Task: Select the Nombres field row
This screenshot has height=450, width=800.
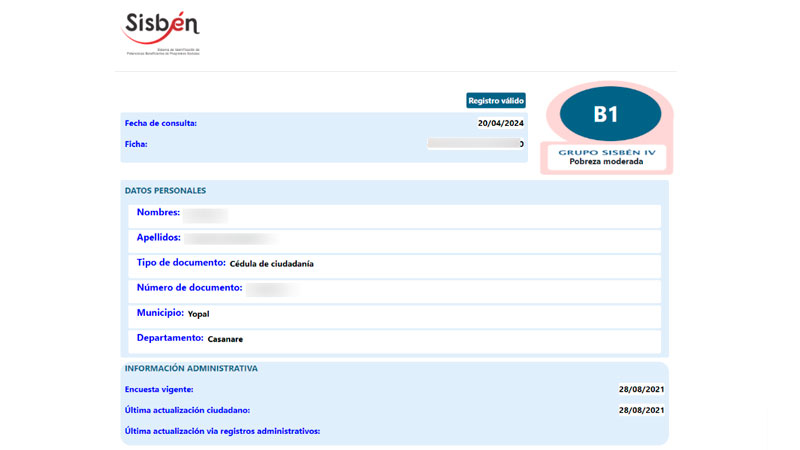Action: click(x=394, y=215)
